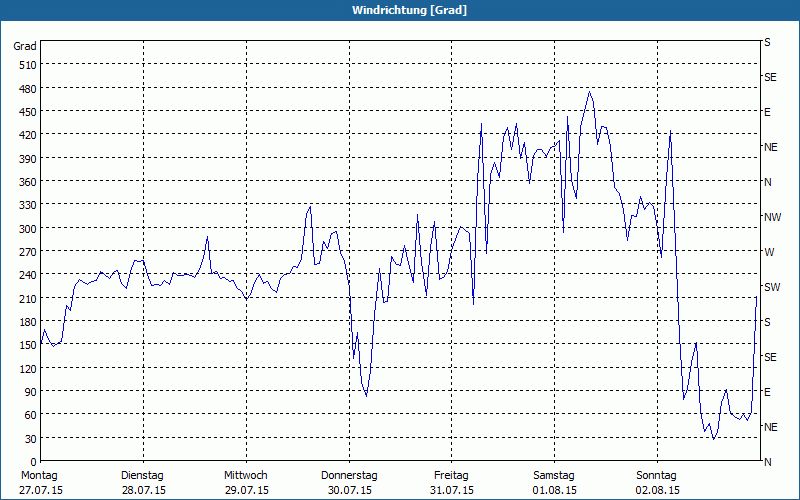Click the blue line's lowest dip on Sonntag
The width and height of the screenshot is (800, 500).
[714, 439]
